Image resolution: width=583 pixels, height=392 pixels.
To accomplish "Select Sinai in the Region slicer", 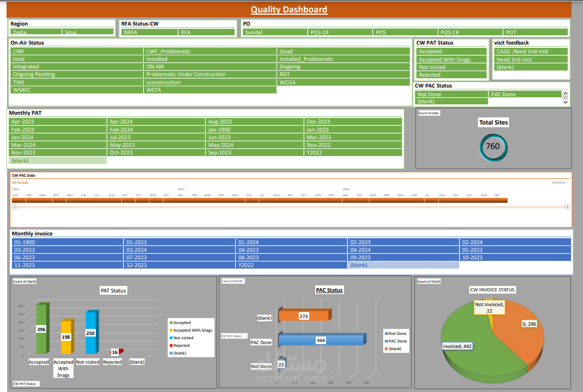I will pos(88,32).
